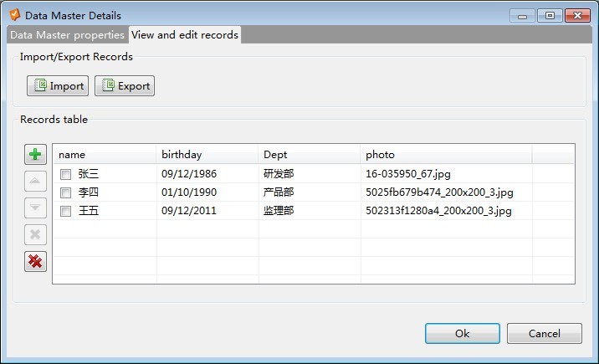
Task: Click the green plus add record icon
Action: (x=35, y=155)
